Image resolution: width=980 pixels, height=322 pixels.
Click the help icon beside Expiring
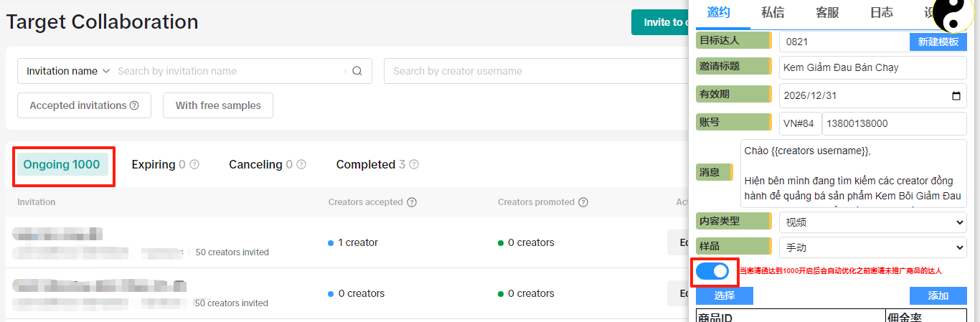click(194, 164)
